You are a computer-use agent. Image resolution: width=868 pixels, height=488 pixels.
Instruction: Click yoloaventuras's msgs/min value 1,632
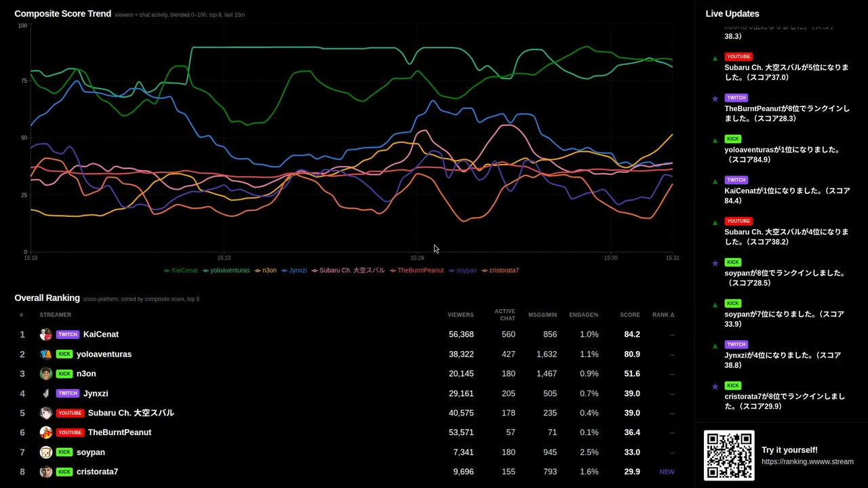point(547,354)
